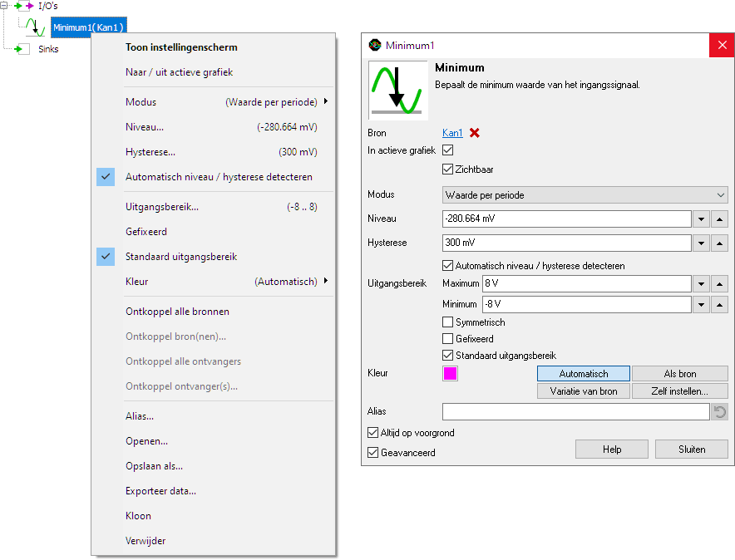Click the Niveau value input field
The height and width of the screenshot is (560, 735).
click(567, 219)
